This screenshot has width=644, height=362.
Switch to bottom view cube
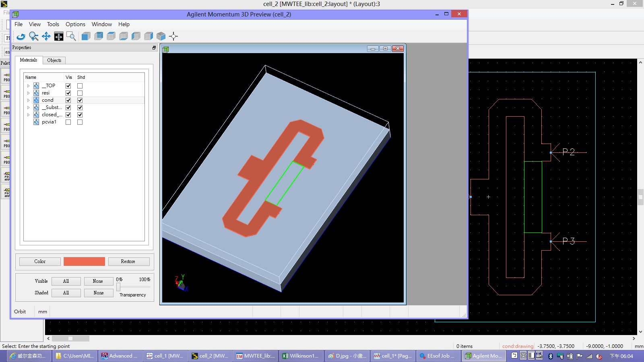pos(124,36)
